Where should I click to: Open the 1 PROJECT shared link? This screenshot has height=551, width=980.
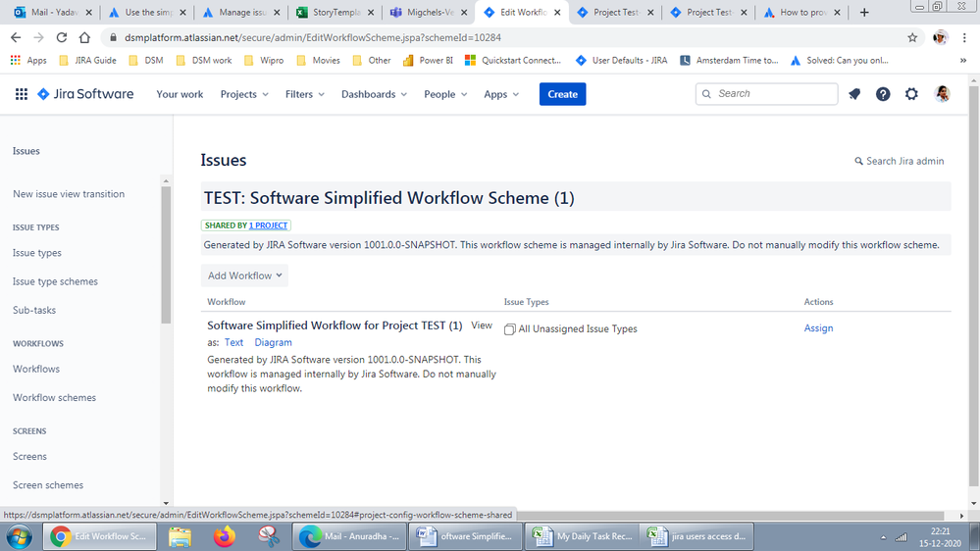[268, 225]
